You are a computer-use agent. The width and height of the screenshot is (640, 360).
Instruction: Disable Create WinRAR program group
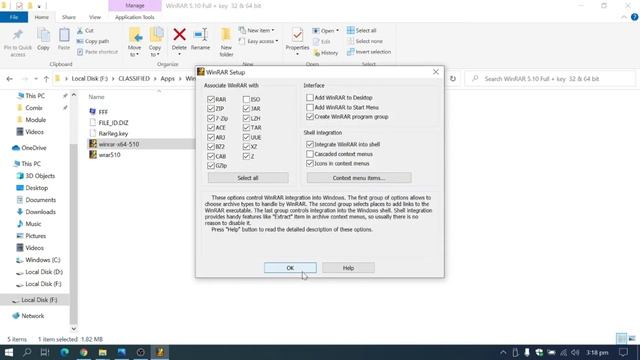point(310,117)
